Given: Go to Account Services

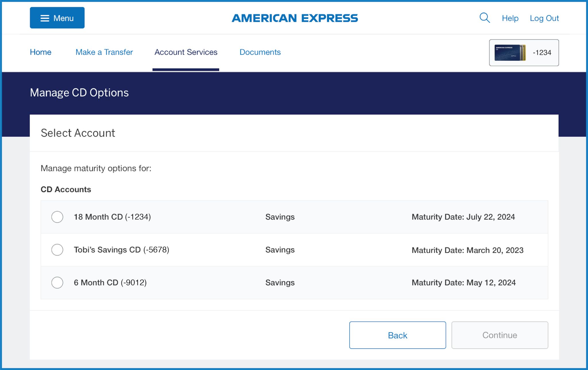Looking at the screenshot, I should [x=185, y=52].
